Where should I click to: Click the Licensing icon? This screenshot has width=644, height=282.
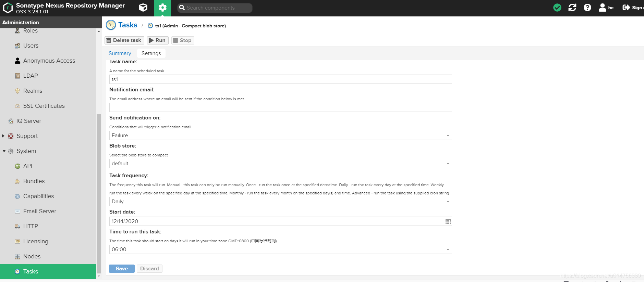pos(17,242)
